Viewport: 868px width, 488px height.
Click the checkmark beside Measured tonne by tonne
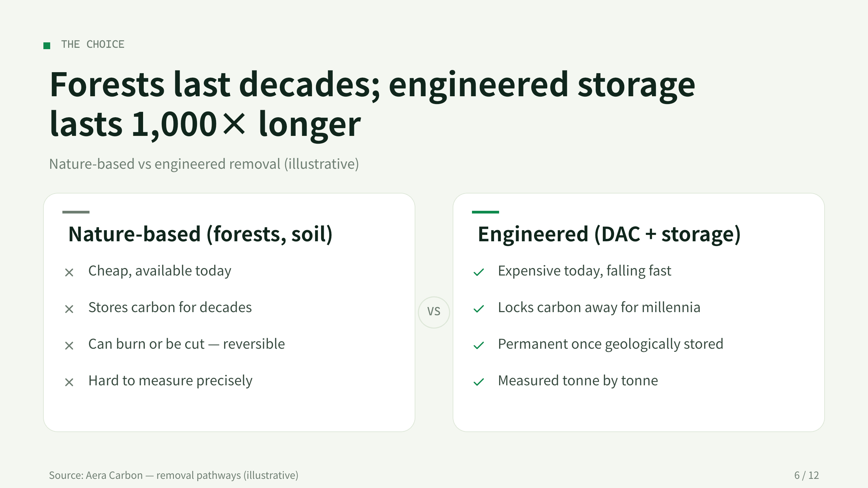tap(479, 382)
